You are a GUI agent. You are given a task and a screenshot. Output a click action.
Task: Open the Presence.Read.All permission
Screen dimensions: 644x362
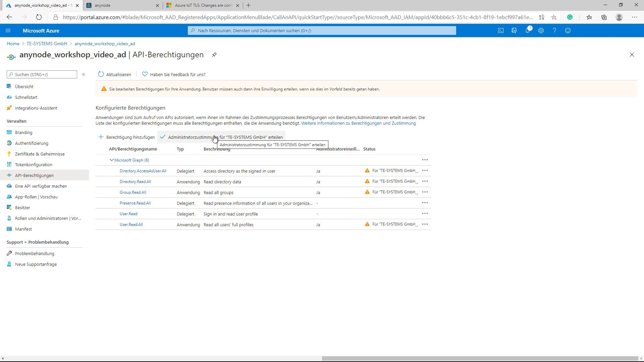coord(135,203)
